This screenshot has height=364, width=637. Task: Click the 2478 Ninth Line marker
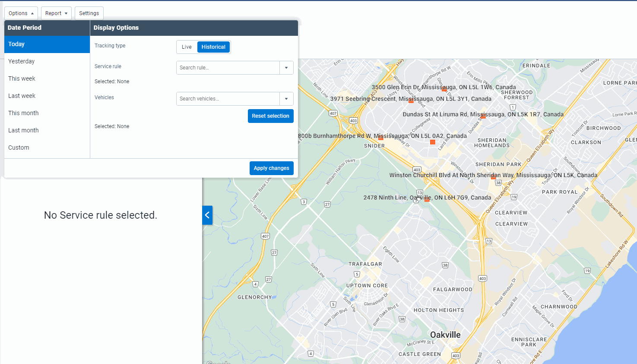[427, 200]
